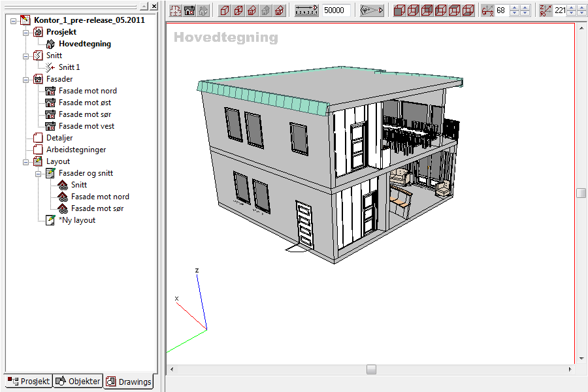Select Fasade mot nord under Fasader og snitt
Screen dimensions: 588x392
click(100, 197)
